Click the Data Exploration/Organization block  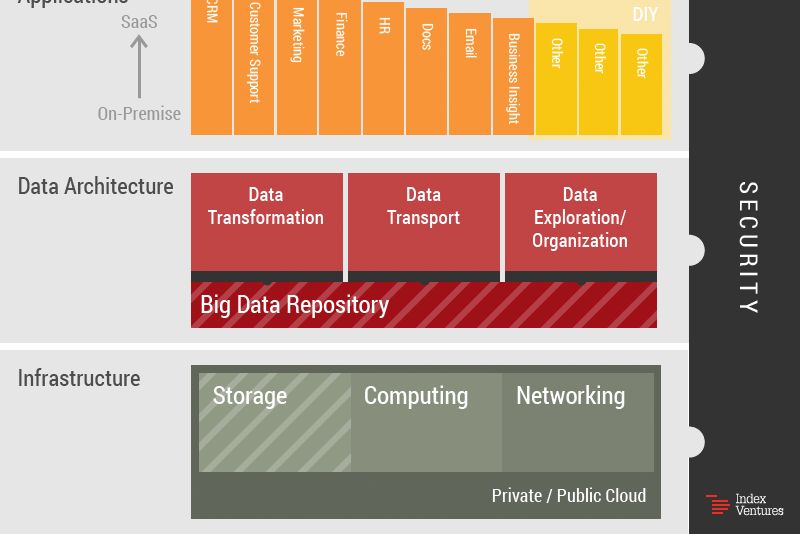581,222
